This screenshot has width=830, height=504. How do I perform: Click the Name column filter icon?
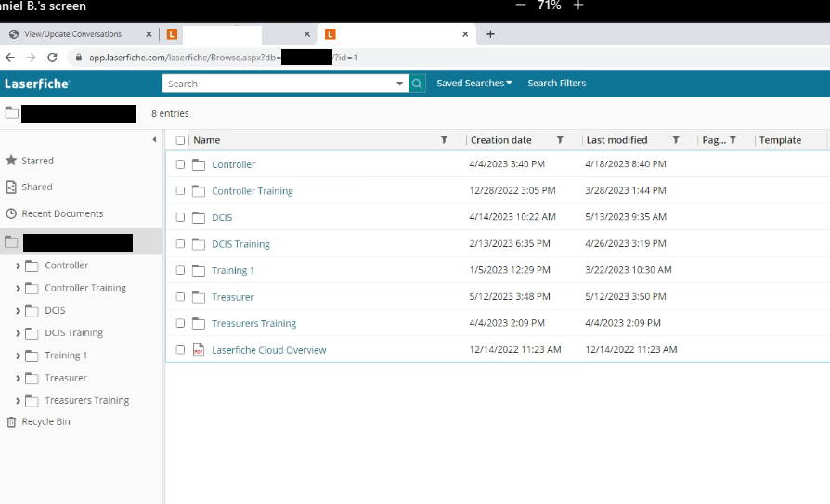444,140
